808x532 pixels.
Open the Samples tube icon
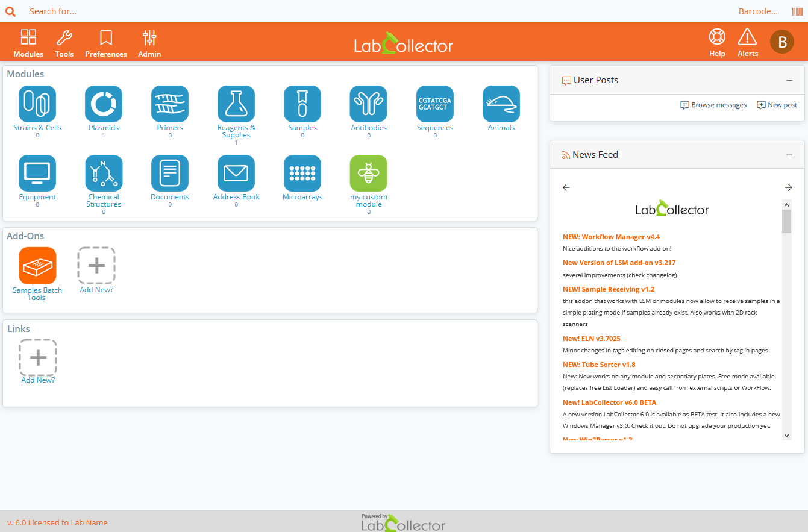pos(302,104)
